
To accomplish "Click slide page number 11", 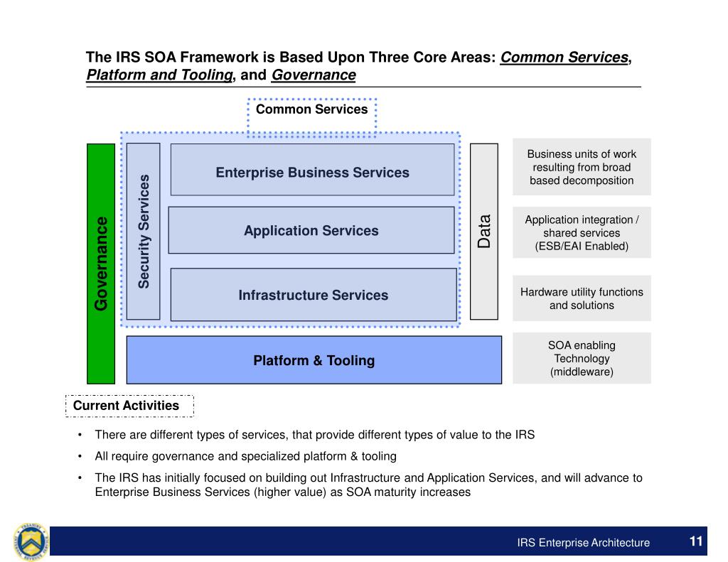I will pyautogui.click(x=695, y=541).
